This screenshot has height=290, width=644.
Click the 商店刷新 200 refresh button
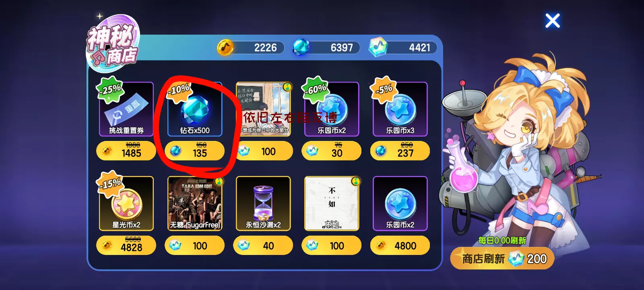tap(502, 258)
